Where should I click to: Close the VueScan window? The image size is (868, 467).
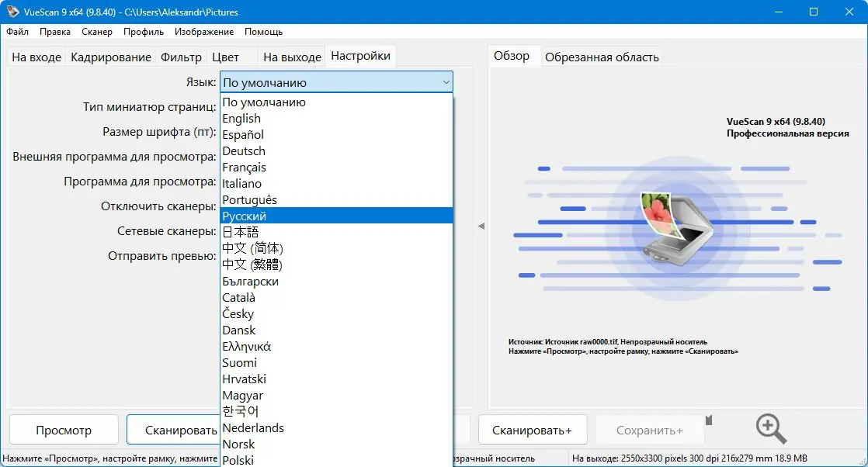pos(849,12)
